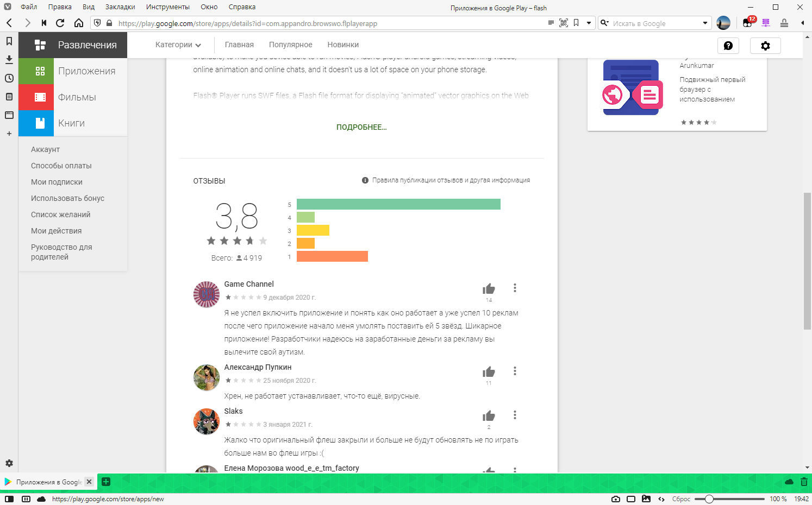The width and height of the screenshot is (812, 505).
Task: Generate QR code for the page
Action: 564,23
